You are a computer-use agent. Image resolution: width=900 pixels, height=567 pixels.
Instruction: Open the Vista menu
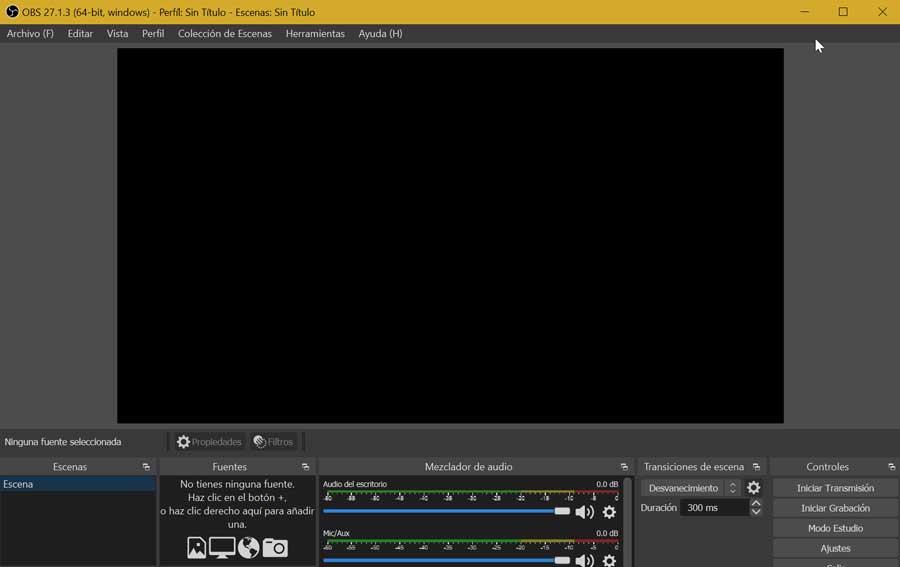coord(117,34)
